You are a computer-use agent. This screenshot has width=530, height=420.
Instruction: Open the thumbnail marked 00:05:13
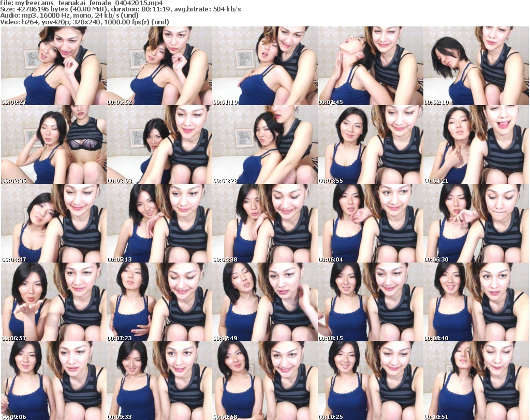(x=159, y=224)
